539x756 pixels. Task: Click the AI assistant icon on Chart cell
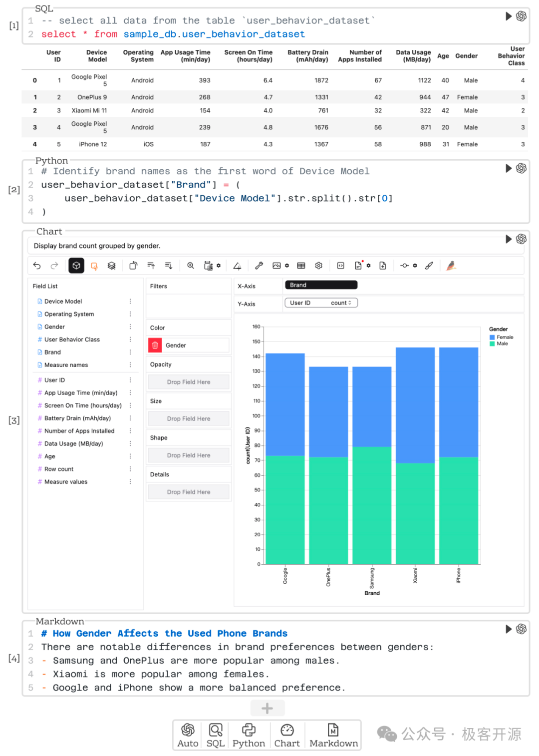522,239
